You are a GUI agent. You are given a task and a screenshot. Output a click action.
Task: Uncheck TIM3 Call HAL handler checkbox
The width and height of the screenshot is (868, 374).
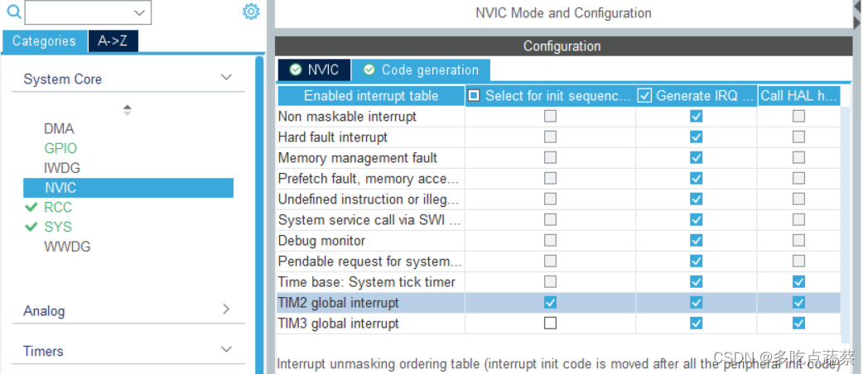coord(798,323)
